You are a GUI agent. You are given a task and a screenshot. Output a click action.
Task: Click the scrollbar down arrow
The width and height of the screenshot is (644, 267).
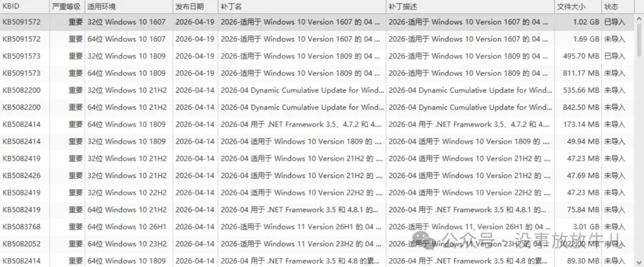(x=639, y=262)
